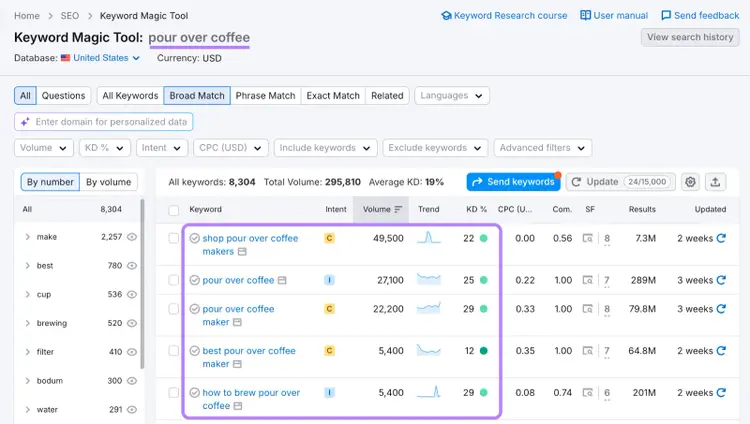Screen dimensions: 750x424
Task: Click the keyword groups sidebar scrollbar
Action: tap(142, 284)
